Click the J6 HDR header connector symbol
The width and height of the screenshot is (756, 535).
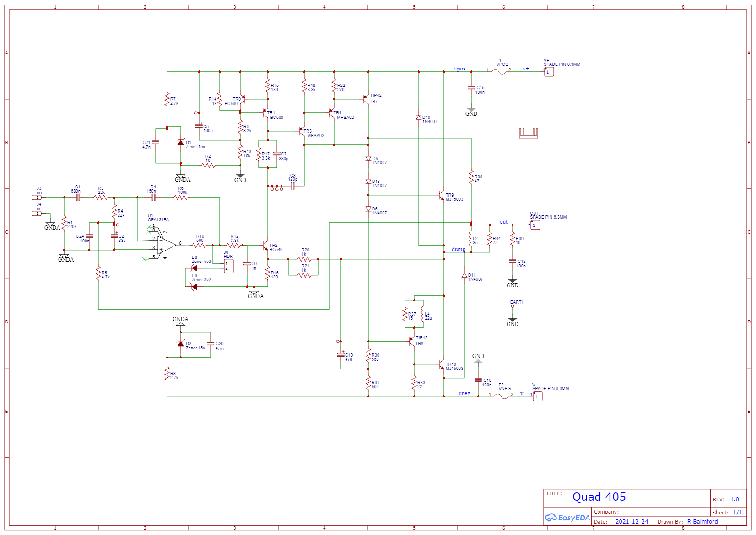[x=228, y=265]
